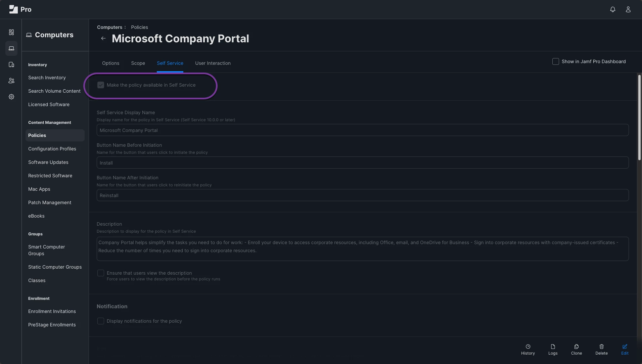
Task: Open policy History
Action: click(528, 350)
